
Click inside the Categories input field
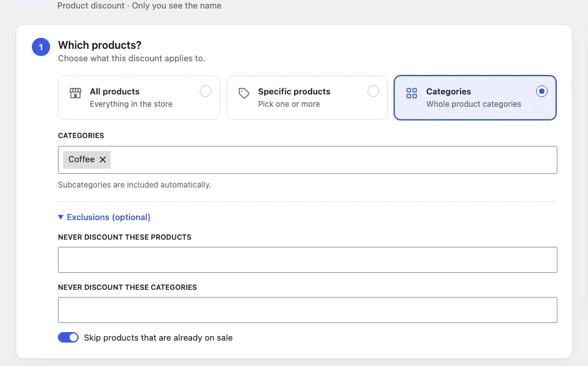[308, 160]
